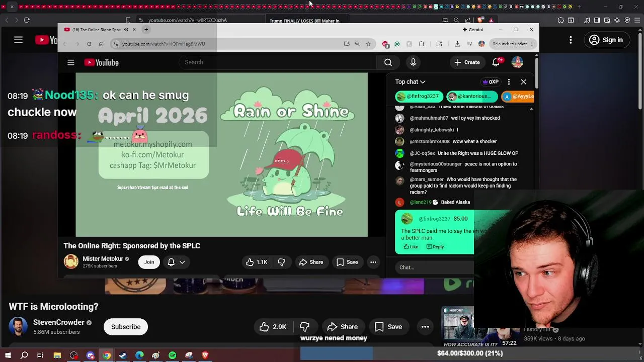Open more actions under Online Right video
644x362 pixels.
pos(373,262)
